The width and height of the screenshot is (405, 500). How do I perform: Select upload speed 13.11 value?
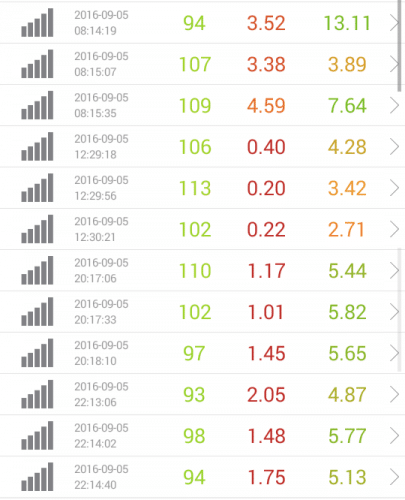(347, 23)
